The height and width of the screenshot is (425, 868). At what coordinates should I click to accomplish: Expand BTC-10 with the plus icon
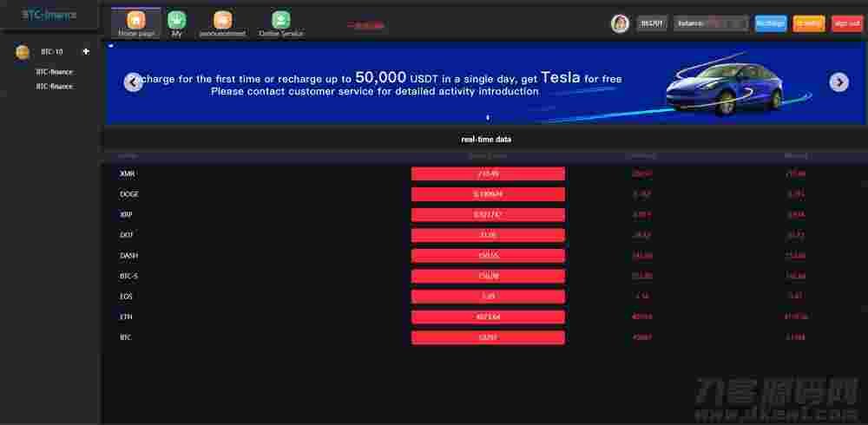tap(86, 51)
